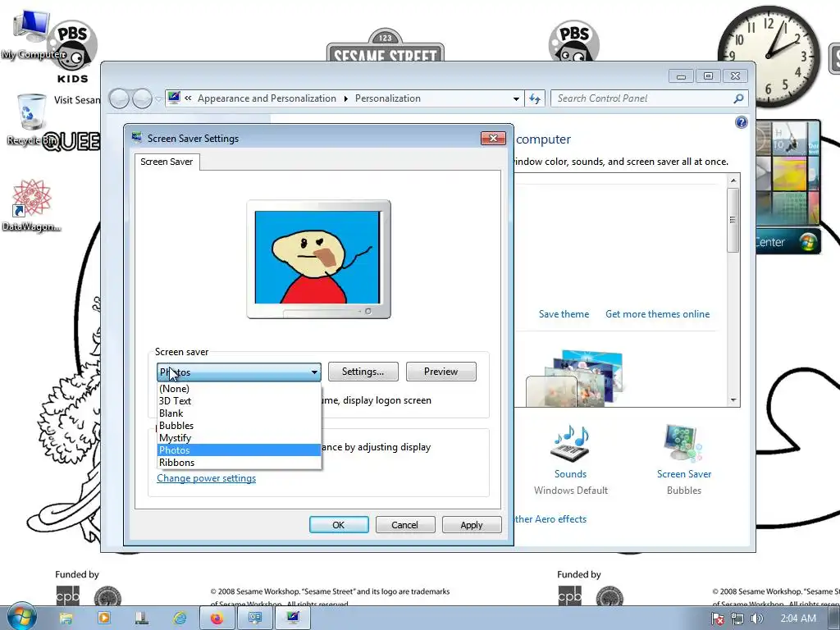Open Control Panel help question mark icon
Screen dimensions: 840x630
coord(741,123)
